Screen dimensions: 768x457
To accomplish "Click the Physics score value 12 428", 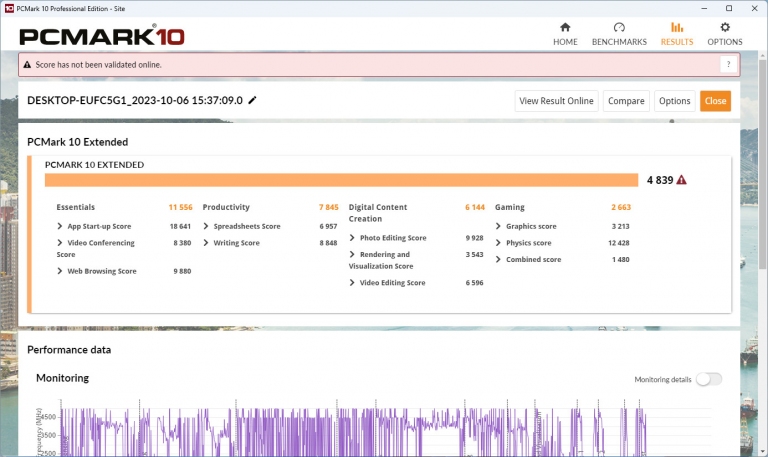I will coord(619,243).
